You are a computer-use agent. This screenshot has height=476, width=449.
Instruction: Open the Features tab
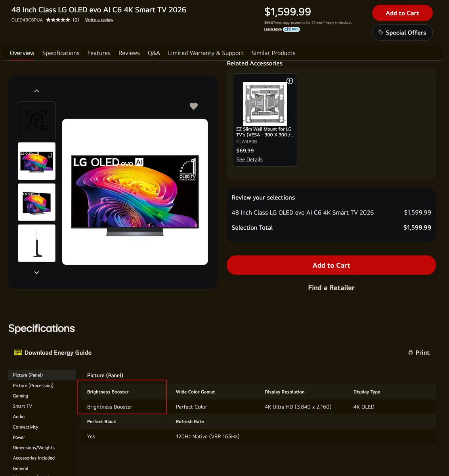point(99,53)
